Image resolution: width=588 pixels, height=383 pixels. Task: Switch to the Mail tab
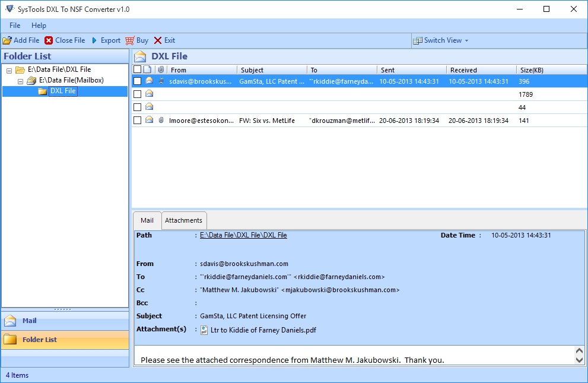tap(147, 220)
